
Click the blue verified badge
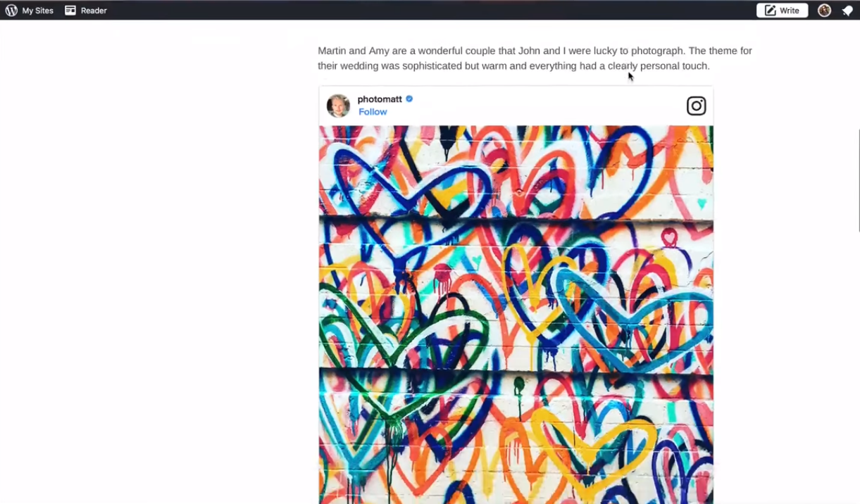409,99
